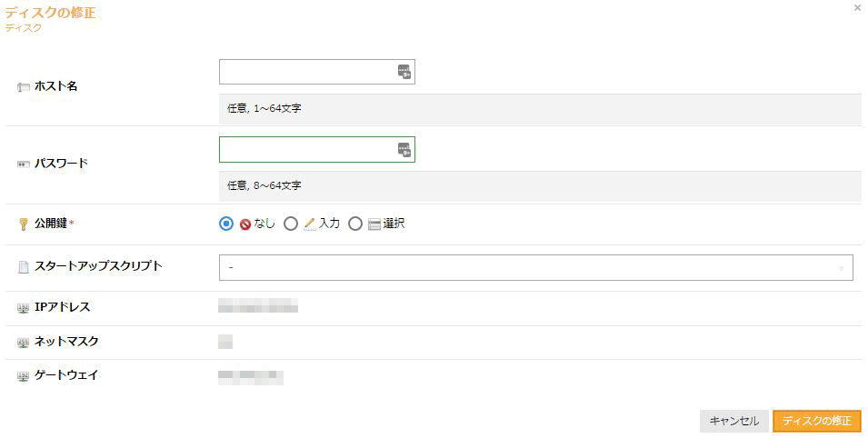The width and height of the screenshot is (868, 438).
Task: Open the startup script dropdown
Action: point(536,267)
